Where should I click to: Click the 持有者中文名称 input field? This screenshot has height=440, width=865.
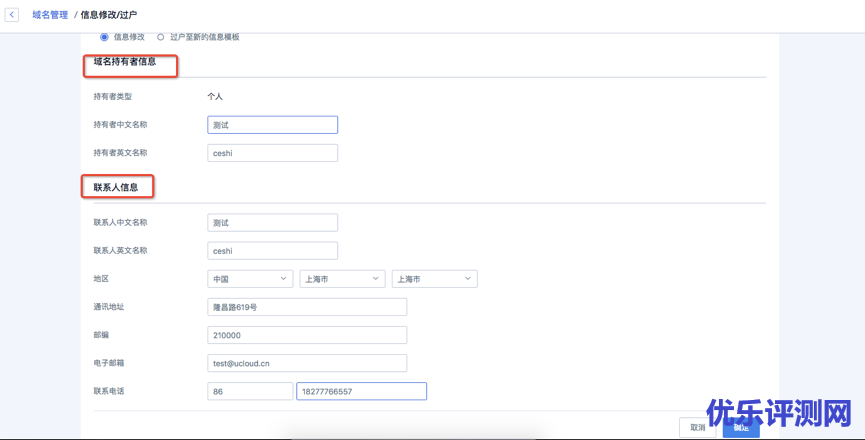[x=272, y=125]
